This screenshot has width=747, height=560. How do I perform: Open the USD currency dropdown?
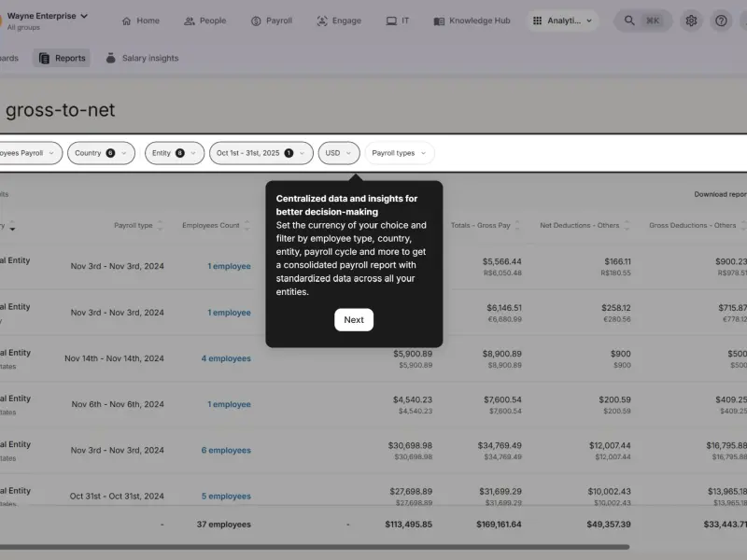click(339, 153)
